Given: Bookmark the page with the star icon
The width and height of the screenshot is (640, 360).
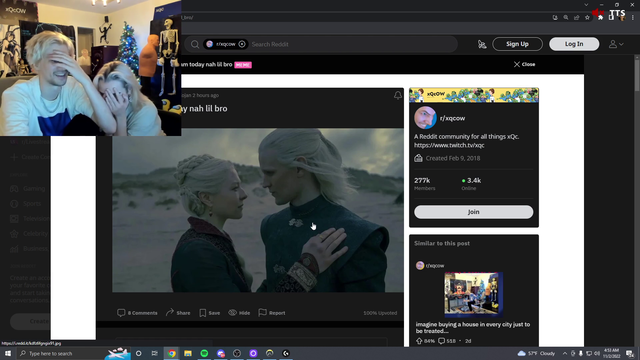Looking at the screenshot, I should pos(587,18).
